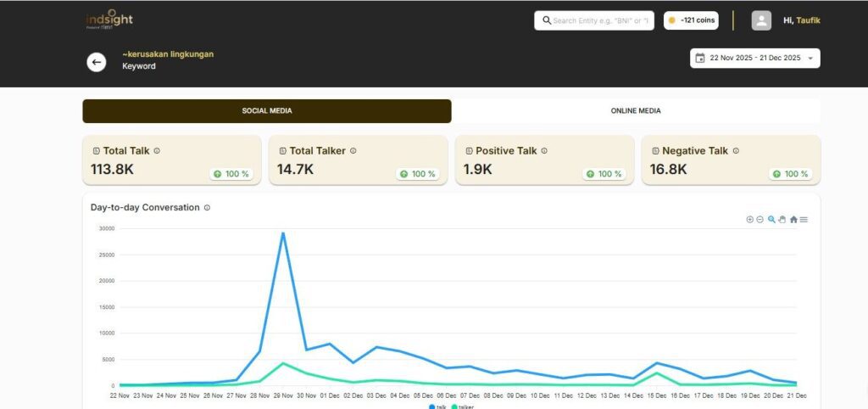Zoom in on the conversation chart
This screenshot has height=409, width=868.
(749, 219)
